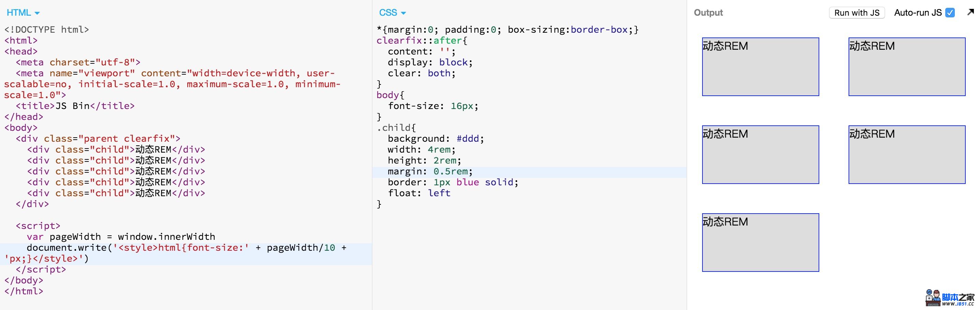
Task: Click the closing script tag line
Action: 41,269
